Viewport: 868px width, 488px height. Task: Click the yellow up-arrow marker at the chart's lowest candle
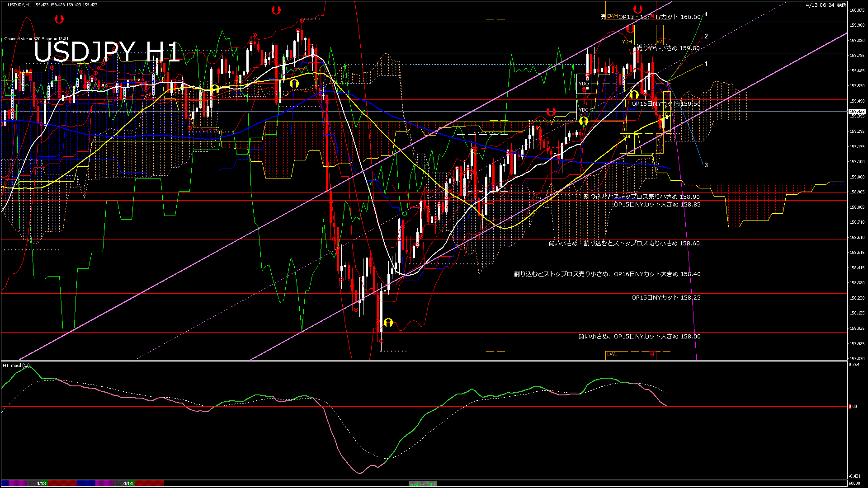click(388, 322)
